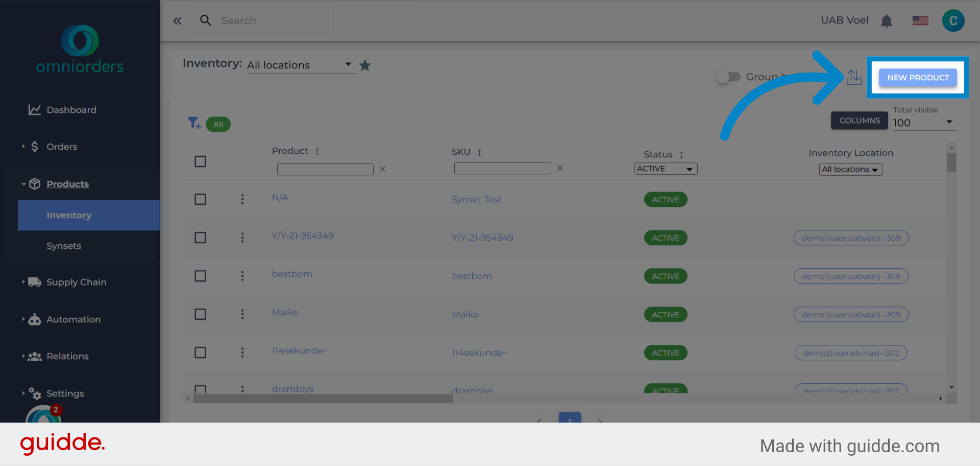Open the Supply Chain menu

pyautogui.click(x=77, y=282)
